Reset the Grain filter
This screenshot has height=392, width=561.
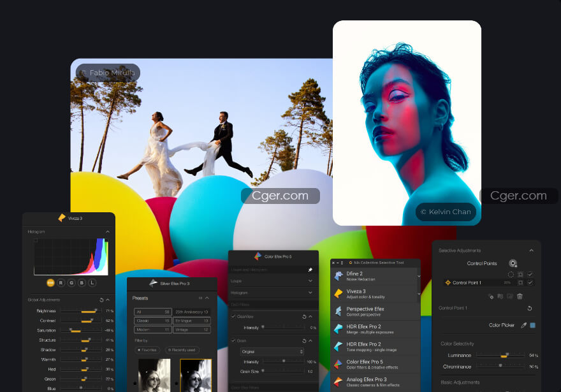tap(305, 341)
